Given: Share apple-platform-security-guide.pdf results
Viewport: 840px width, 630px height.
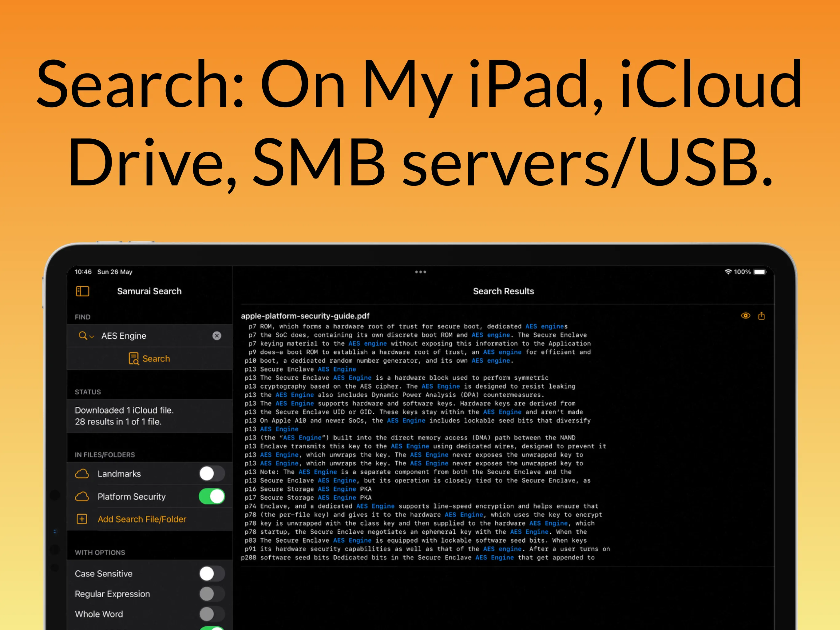Looking at the screenshot, I should coord(761,316).
